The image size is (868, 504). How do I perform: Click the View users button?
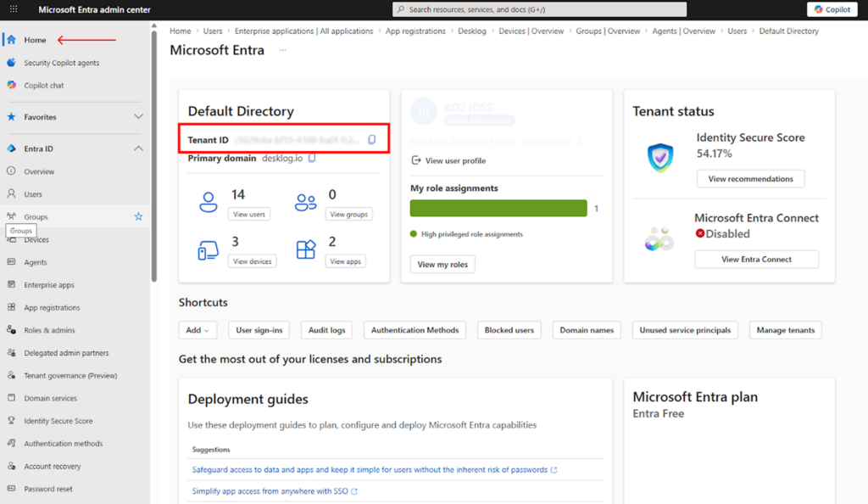pyautogui.click(x=249, y=215)
